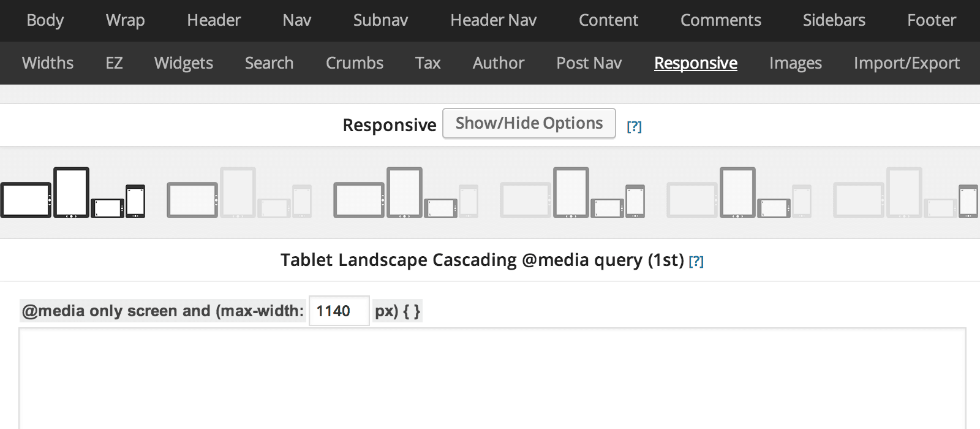The image size is (980, 429).
Task: Open the Responsive tab
Action: [696, 63]
